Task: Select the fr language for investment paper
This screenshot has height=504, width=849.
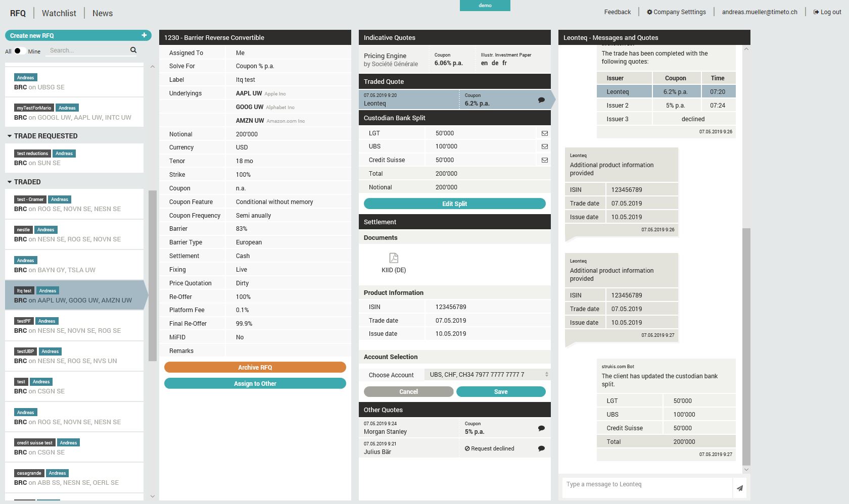Action: [504, 63]
